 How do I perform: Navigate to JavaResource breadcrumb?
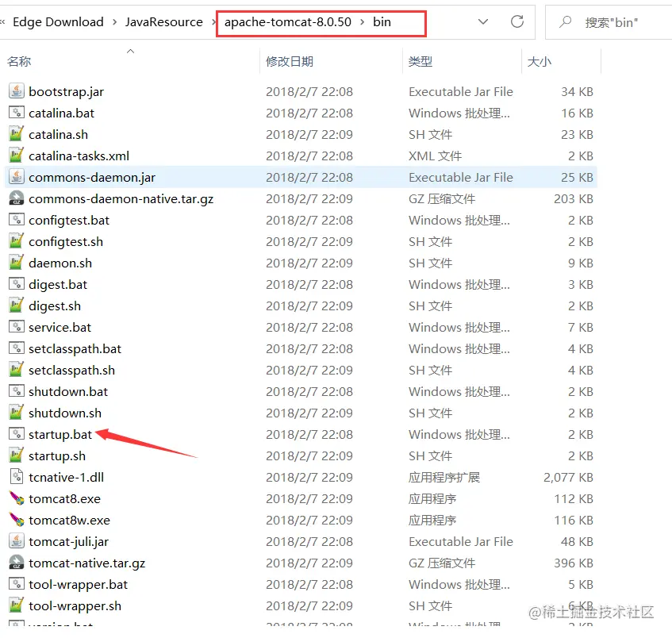[x=164, y=22]
